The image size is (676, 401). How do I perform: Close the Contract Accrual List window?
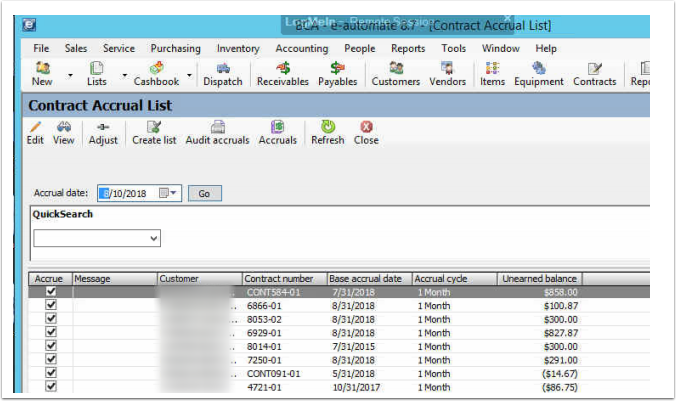pyautogui.click(x=366, y=133)
